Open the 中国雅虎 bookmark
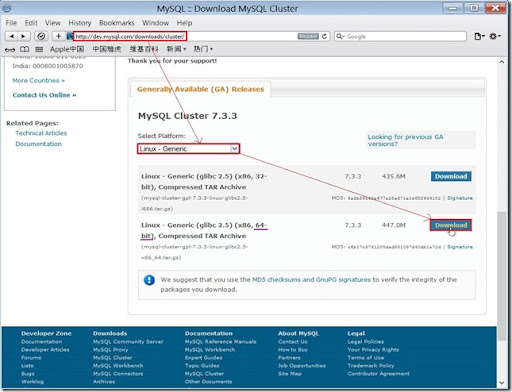The width and height of the screenshot is (512, 392). [x=107, y=49]
